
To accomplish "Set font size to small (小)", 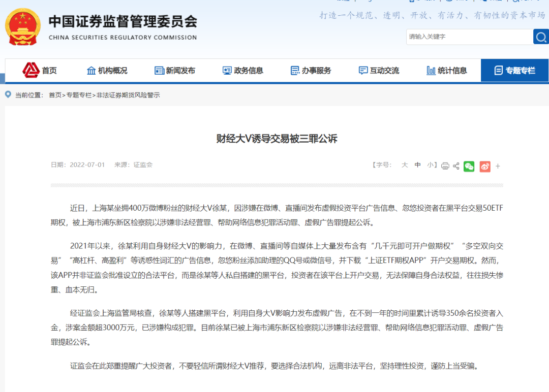I will click(430, 165).
